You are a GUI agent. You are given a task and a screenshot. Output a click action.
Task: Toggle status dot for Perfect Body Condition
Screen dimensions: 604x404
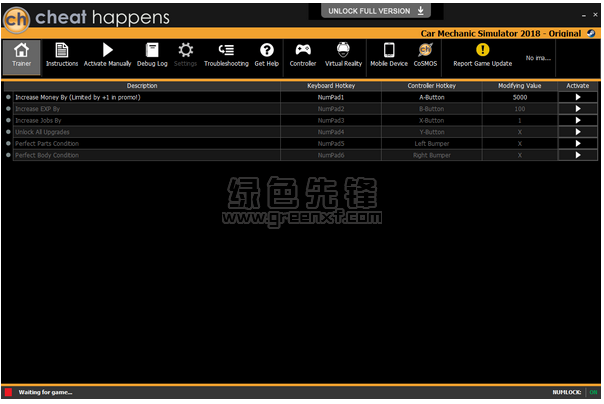[8, 155]
